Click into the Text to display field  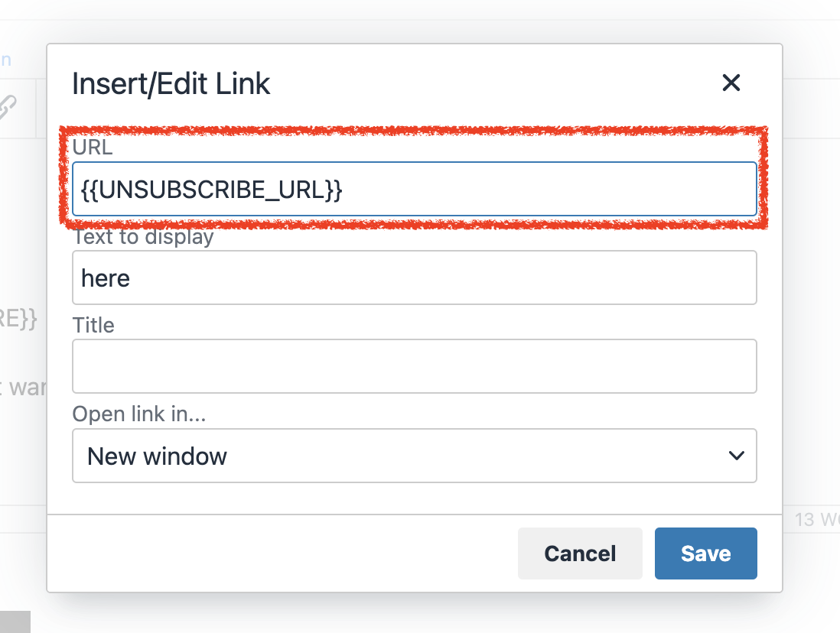tap(414, 278)
